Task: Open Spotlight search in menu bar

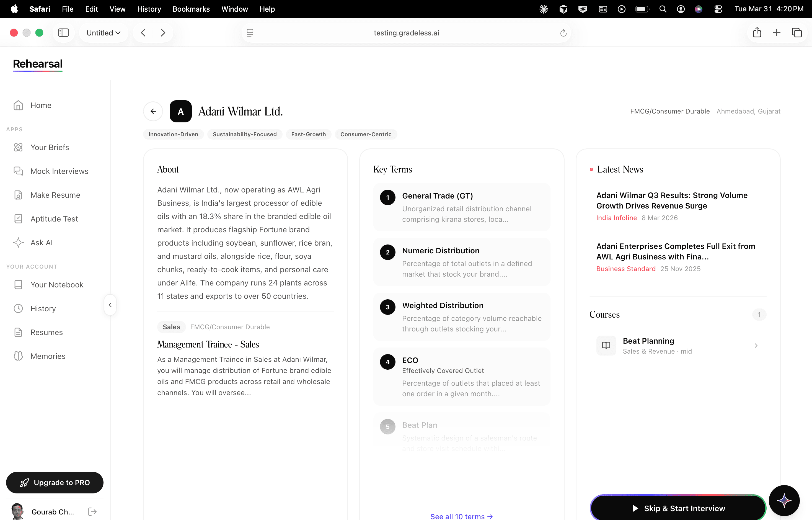Action: tap(663, 9)
